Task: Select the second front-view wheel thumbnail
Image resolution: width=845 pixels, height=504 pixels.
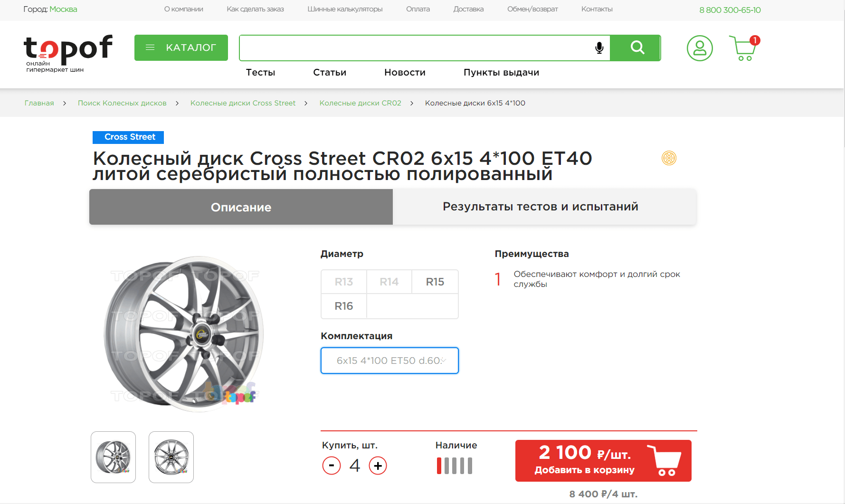Action: coord(171,457)
